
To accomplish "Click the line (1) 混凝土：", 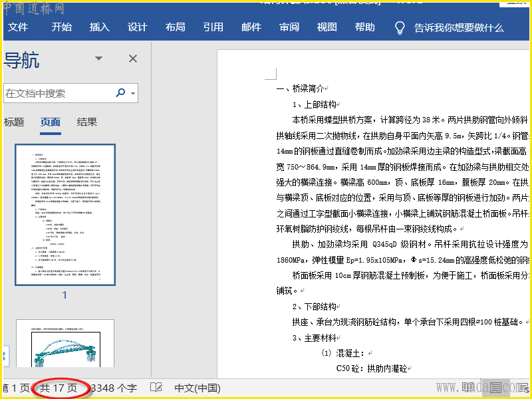I will pyautogui.click(x=342, y=353).
